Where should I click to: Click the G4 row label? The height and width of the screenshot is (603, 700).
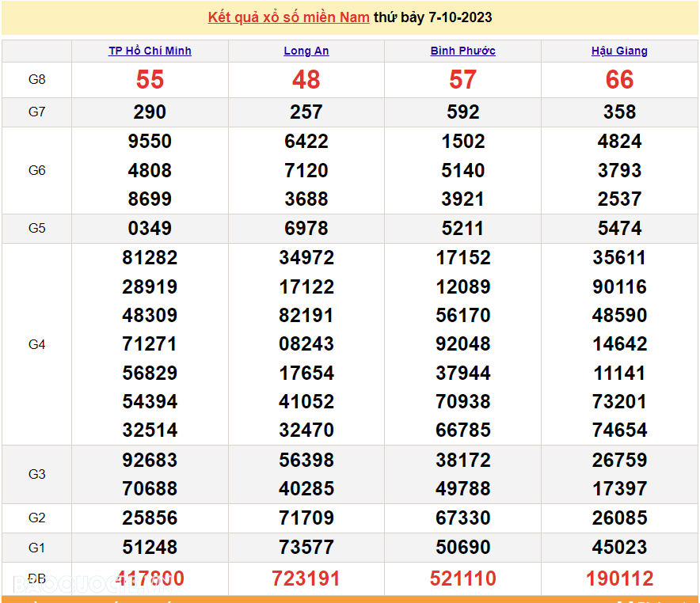[x=36, y=344]
